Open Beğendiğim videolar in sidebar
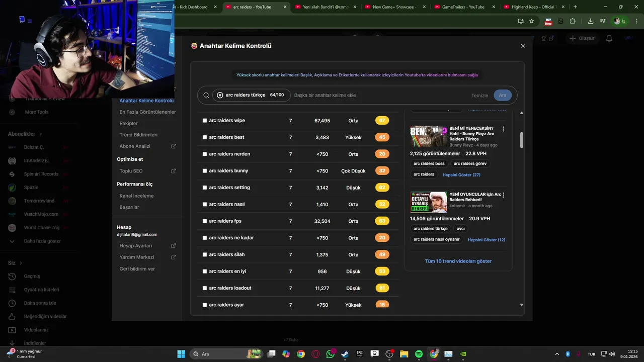 point(45,316)
